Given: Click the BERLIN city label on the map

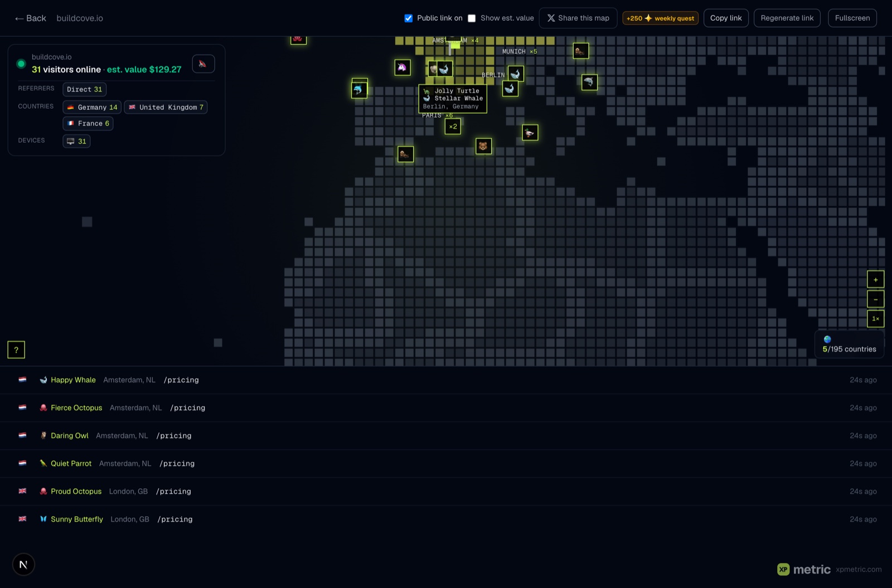Looking at the screenshot, I should coord(493,75).
